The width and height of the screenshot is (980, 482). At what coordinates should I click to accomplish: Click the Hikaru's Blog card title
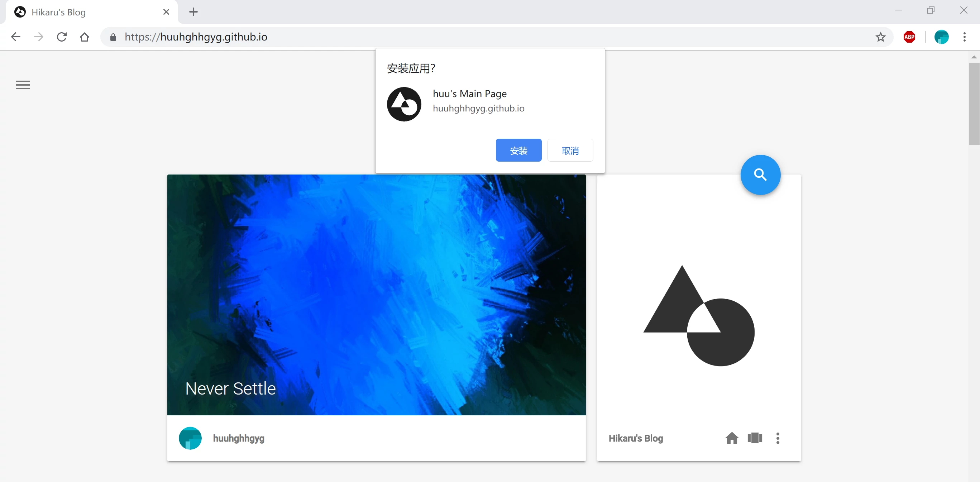click(x=635, y=438)
